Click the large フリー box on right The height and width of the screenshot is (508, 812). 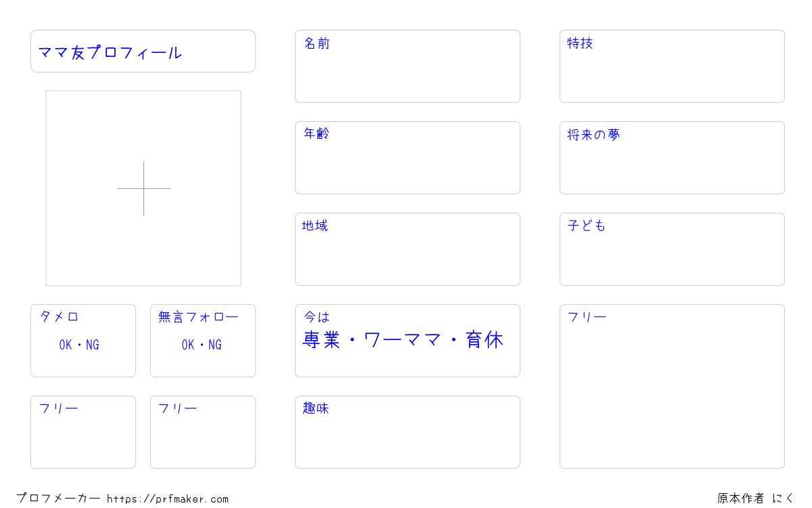click(672, 386)
